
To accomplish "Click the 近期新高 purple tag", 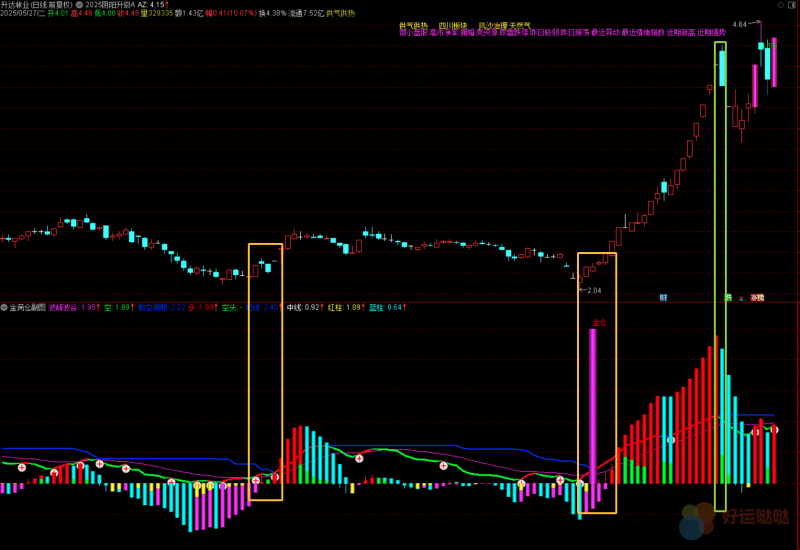I will coord(681,33).
